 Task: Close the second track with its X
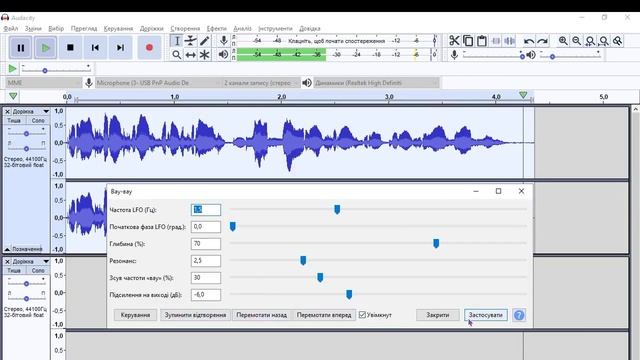7,261
